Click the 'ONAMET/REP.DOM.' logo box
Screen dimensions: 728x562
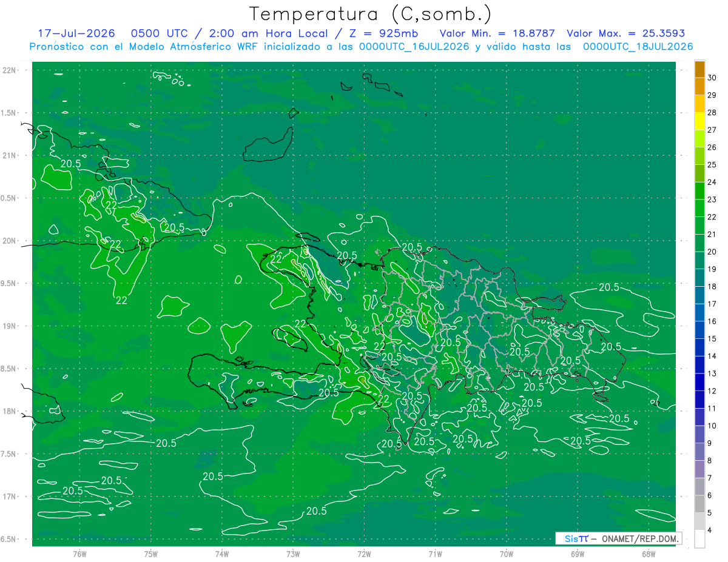click(x=618, y=538)
